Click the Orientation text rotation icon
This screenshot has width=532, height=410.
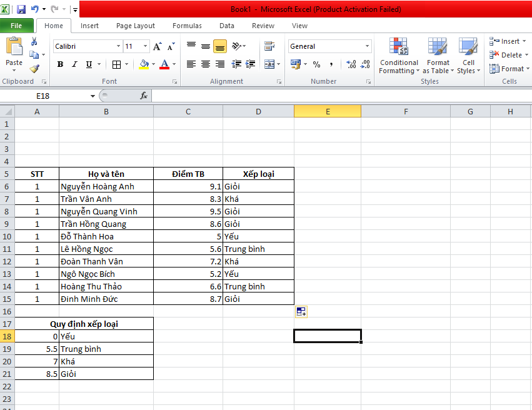pyautogui.click(x=237, y=46)
